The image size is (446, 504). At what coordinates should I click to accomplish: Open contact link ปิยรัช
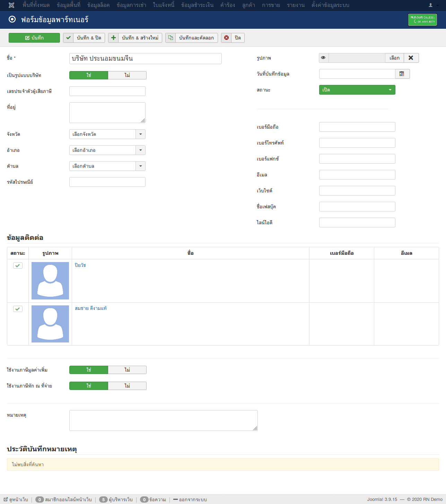80,265
